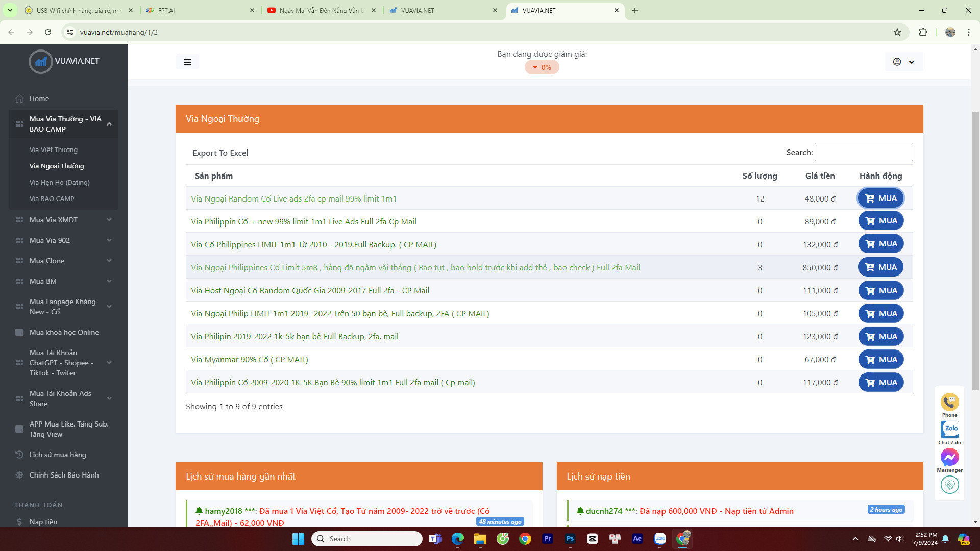Open After Effects from the taskbar
This screenshot has height=551, width=980.
638,539
